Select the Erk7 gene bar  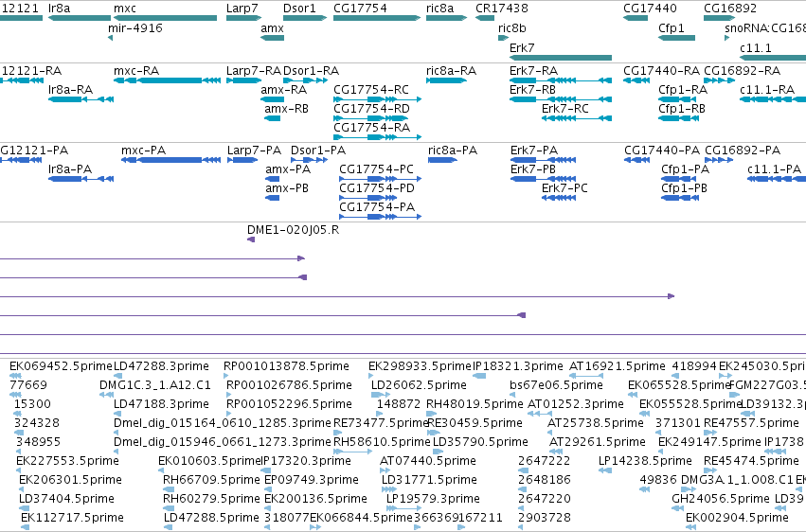561,58
